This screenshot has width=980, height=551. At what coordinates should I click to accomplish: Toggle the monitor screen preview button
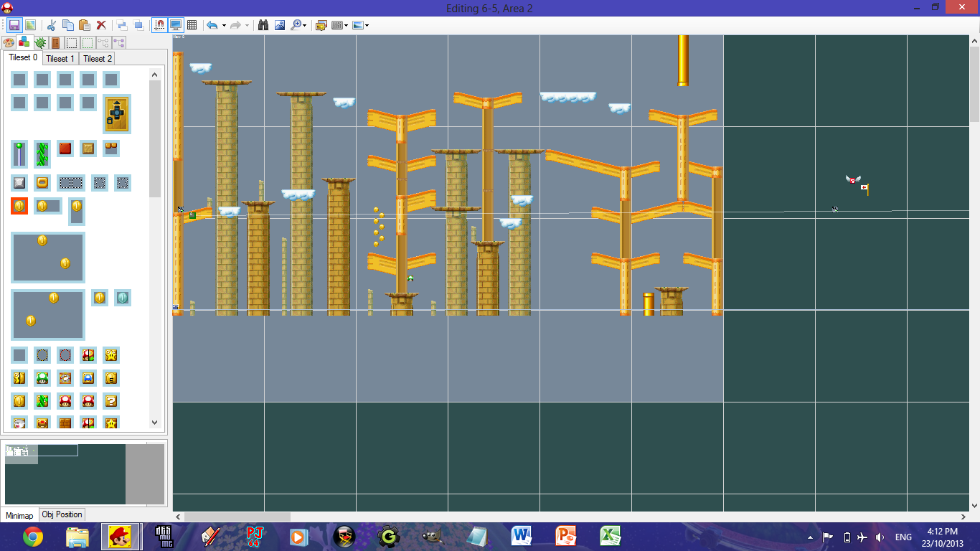coord(175,25)
